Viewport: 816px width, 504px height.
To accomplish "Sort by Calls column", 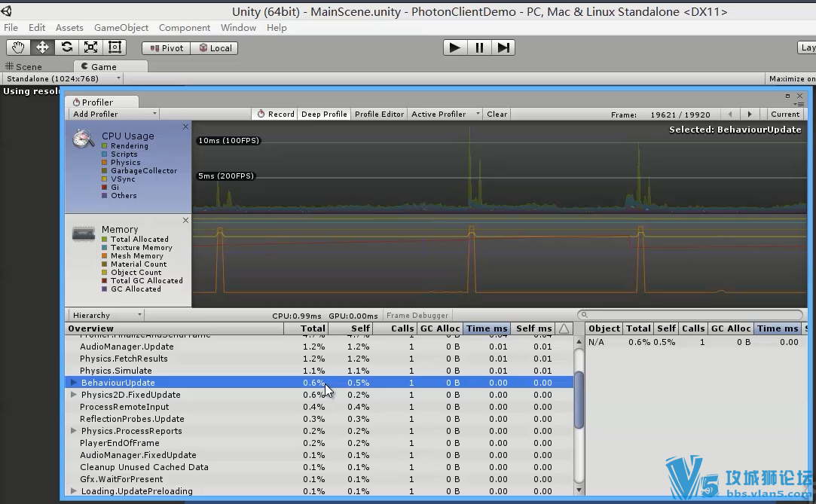I will 395,328.
